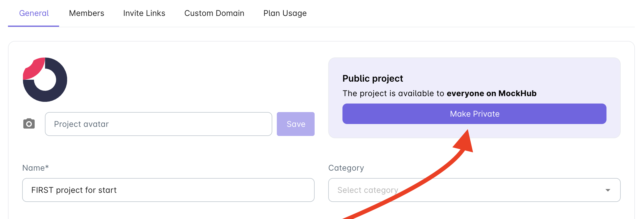Switch to the Members tab
The width and height of the screenshot is (644, 219).
tap(87, 13)
